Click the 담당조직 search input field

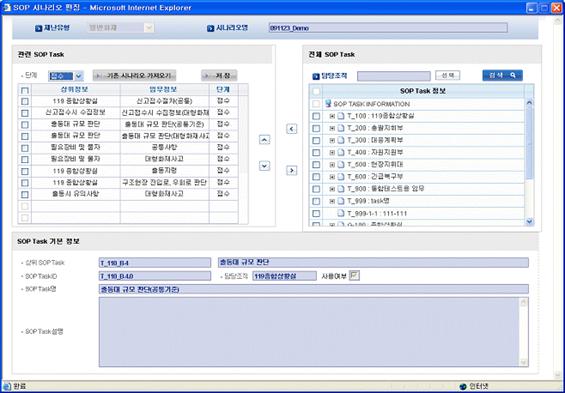[393, 76]
